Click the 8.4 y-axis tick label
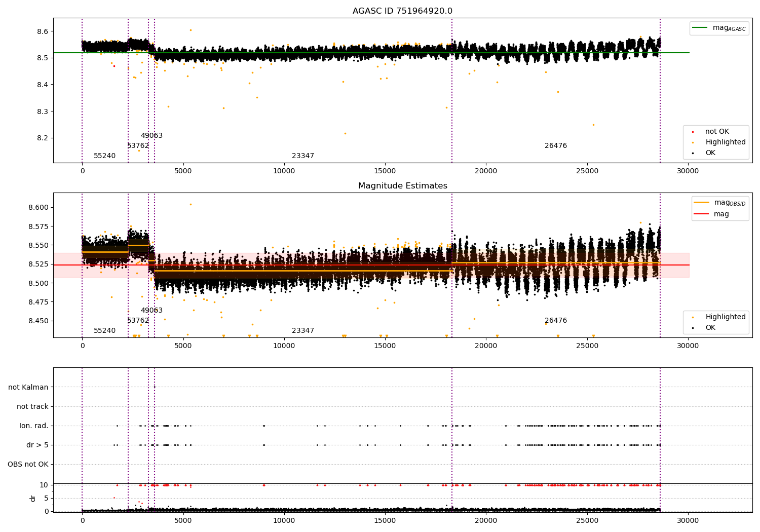 click(43, 85)
